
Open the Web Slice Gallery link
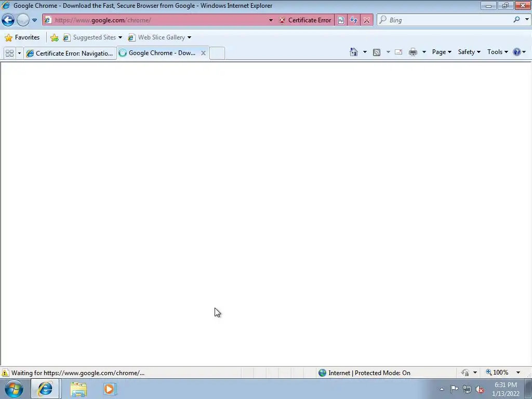click(157, 37)
